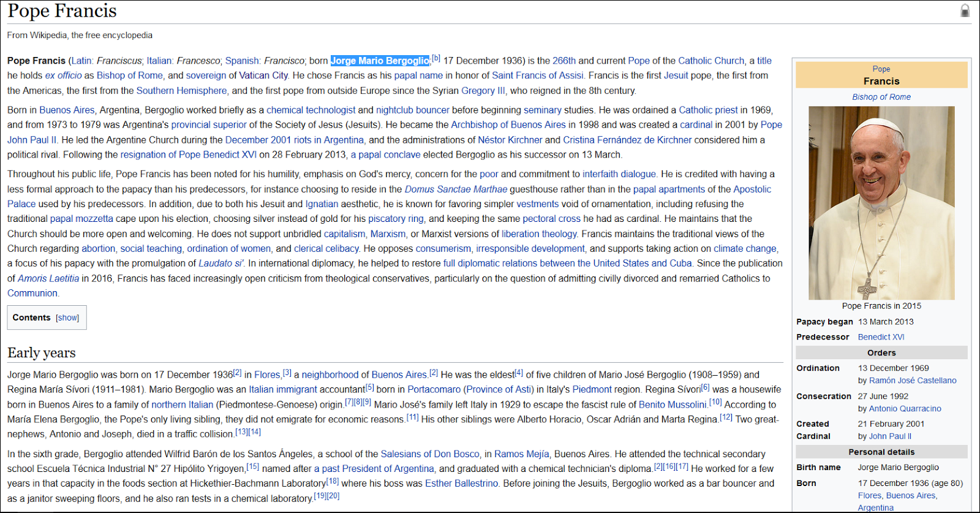This screenshot has height=513, width=980.
Task: Open the Ignatian link
Action: [x=322, y=204]
